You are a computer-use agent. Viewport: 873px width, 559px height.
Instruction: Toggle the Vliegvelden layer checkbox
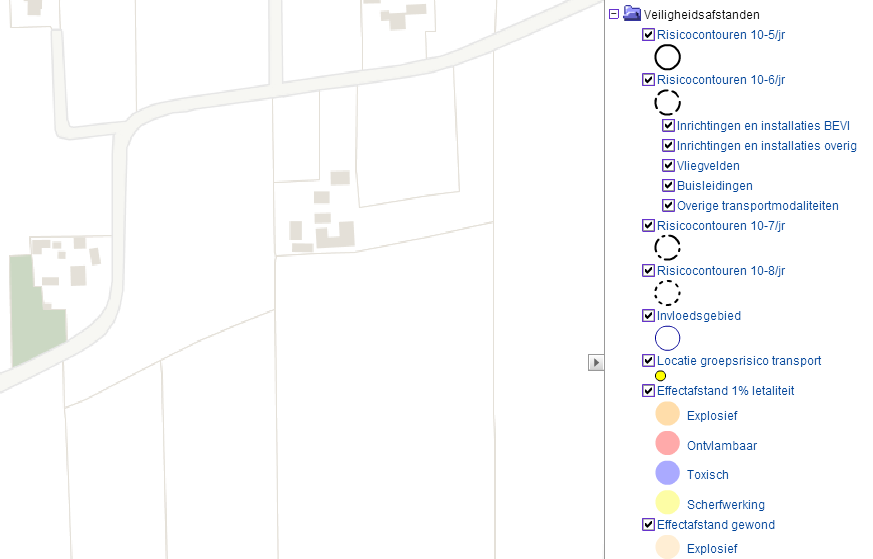coord(668,166)
